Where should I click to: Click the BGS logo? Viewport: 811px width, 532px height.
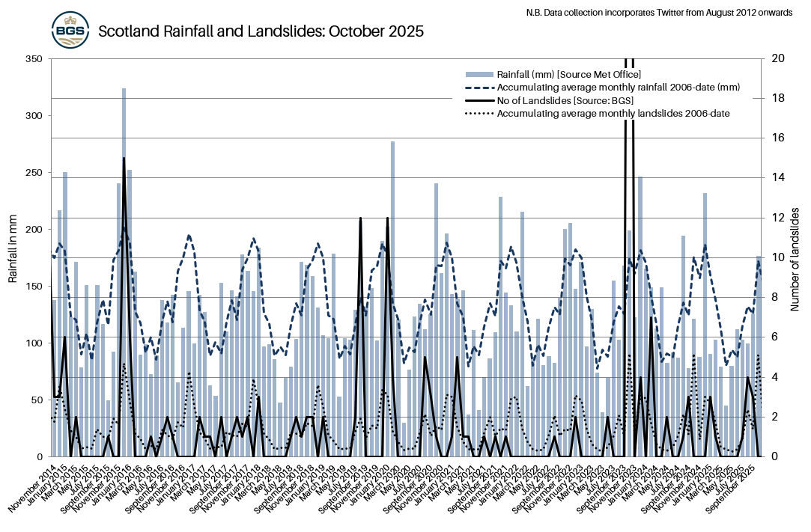(x=70, y=27)
